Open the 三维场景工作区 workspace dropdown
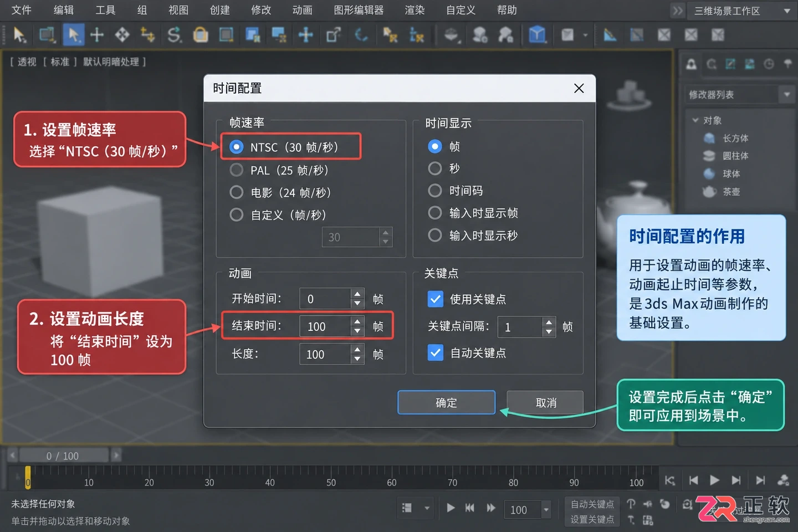Viewport: 798px width, 532px height. click(743, 11)
